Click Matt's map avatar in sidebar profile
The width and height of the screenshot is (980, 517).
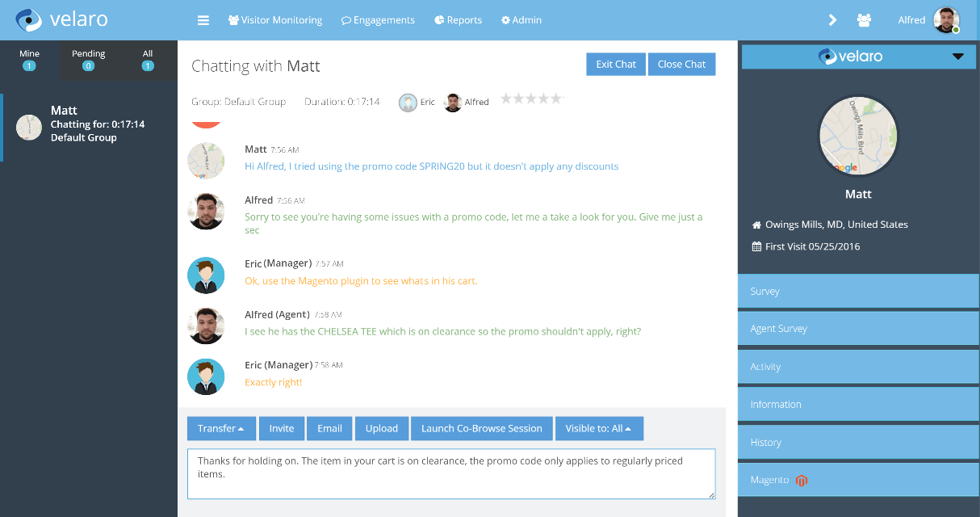point(858,136)
